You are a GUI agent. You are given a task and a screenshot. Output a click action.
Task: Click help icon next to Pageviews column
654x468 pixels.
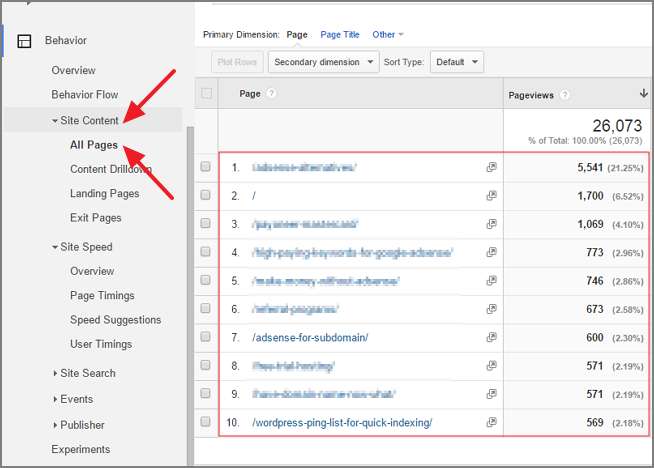565,95
